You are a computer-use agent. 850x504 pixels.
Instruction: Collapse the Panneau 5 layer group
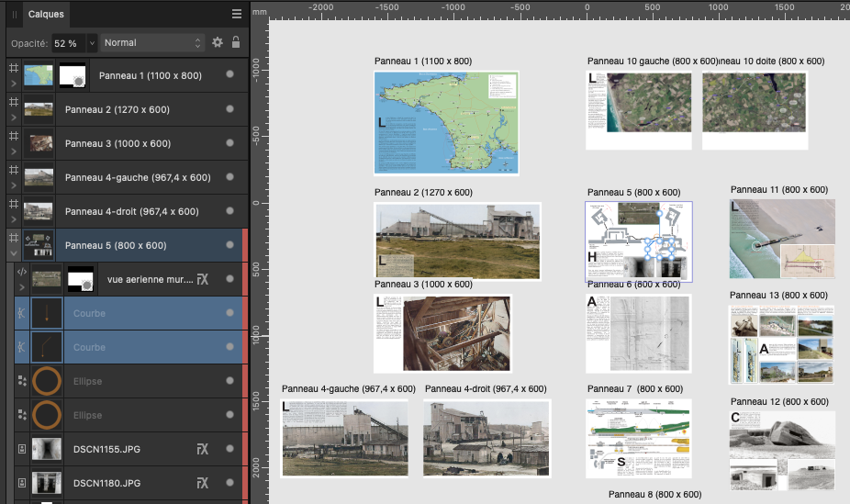point(13,253)
